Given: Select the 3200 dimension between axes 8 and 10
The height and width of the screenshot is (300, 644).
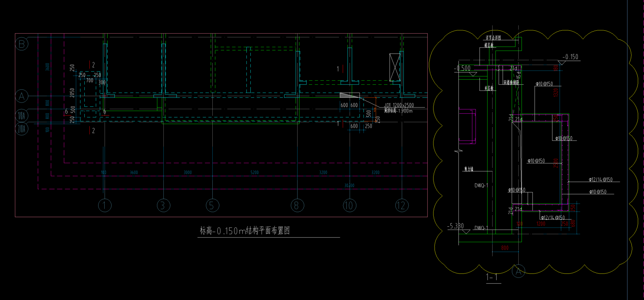Looking at the screenshot, I should click(x=323, y=172).
